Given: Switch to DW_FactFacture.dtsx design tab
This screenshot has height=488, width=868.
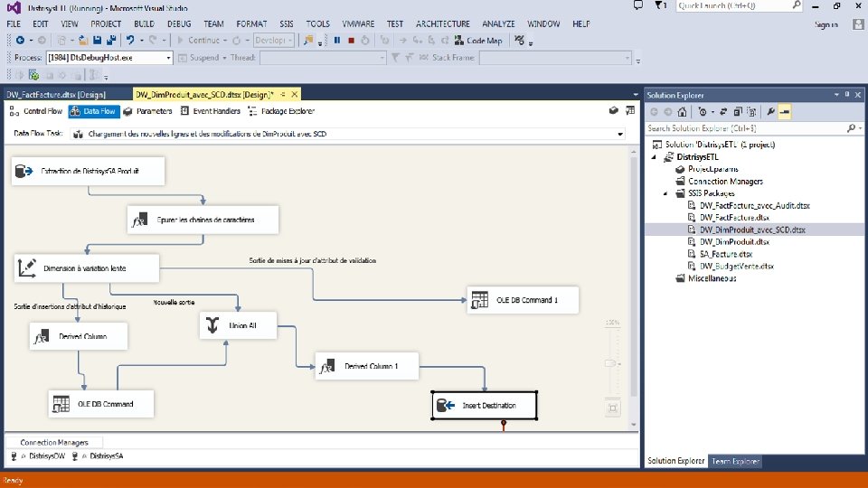Looking at the screenshot, I should pos(56,95).
